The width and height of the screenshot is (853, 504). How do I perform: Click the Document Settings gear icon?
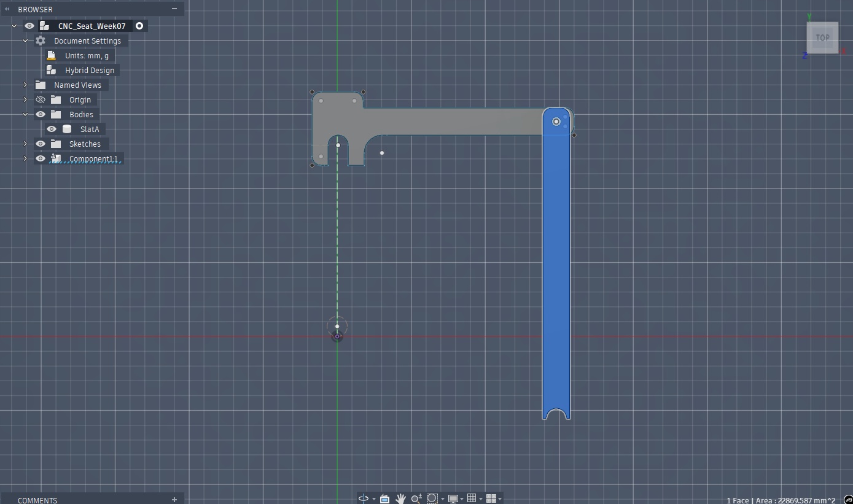[41, 41]
